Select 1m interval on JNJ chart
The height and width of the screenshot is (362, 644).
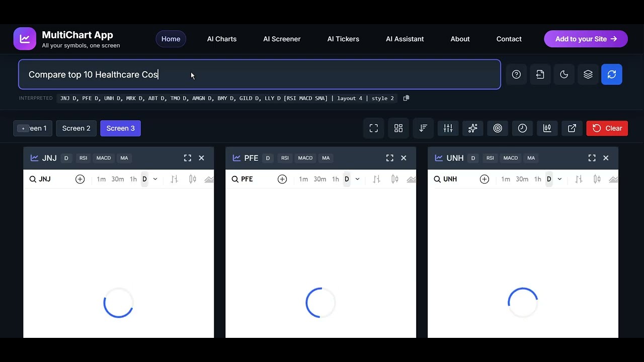[x=101, y=179]
